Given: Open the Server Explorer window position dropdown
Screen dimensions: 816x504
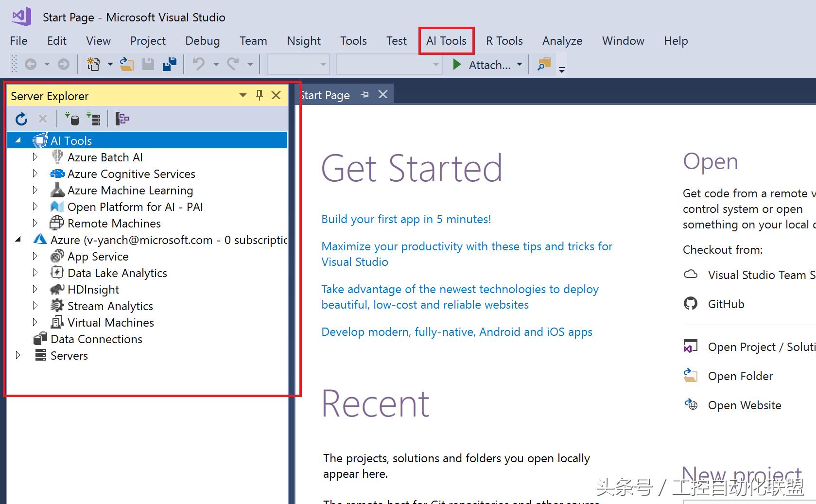Looking at the screenshot, I should click(x=243, y=95).
